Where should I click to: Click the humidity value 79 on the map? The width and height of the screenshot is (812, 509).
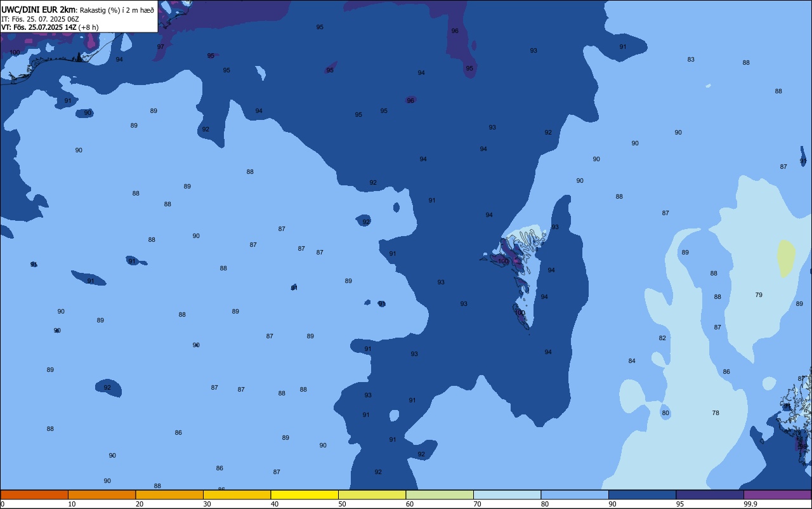click(x=759, y=294)
